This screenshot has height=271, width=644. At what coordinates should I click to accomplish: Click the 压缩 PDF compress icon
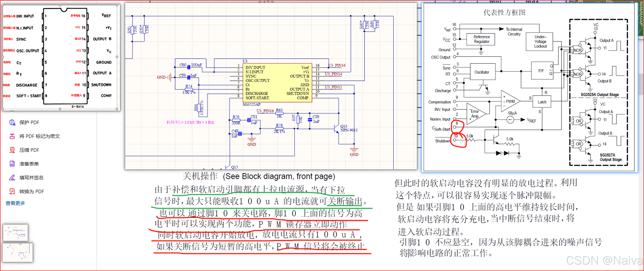(12, 150)
